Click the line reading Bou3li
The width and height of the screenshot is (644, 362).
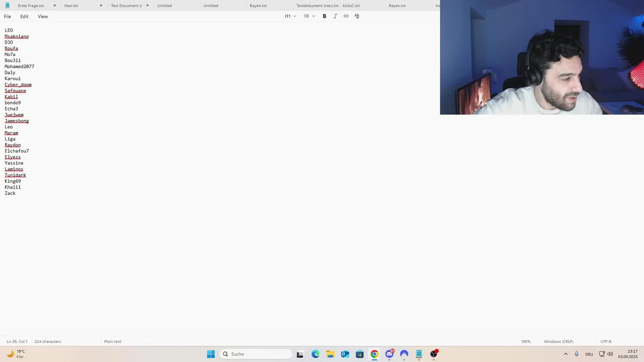13,61
